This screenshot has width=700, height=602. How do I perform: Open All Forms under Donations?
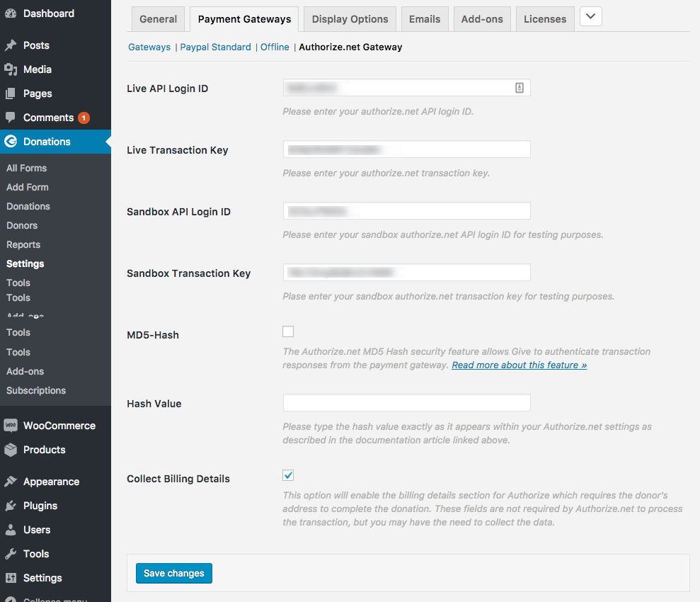point(26,168)
